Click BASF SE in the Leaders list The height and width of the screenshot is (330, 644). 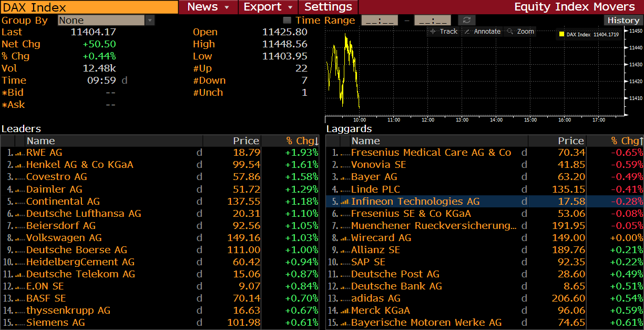click(x=46, y=298)
